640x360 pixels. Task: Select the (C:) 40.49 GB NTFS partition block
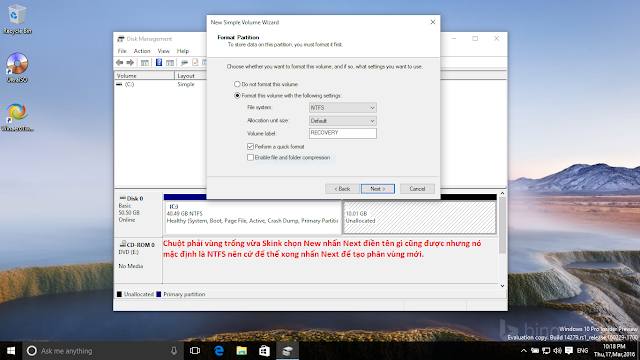pyautogui.click(x=252, y=217)
